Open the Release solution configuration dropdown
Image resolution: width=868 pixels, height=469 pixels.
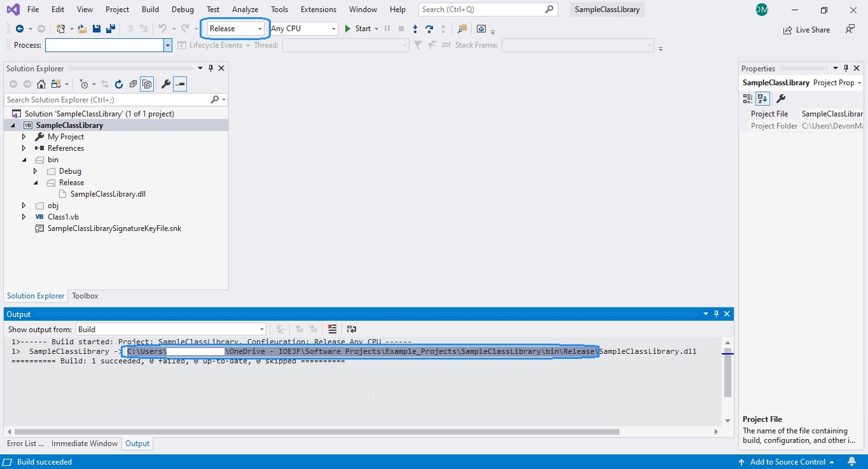261,28
